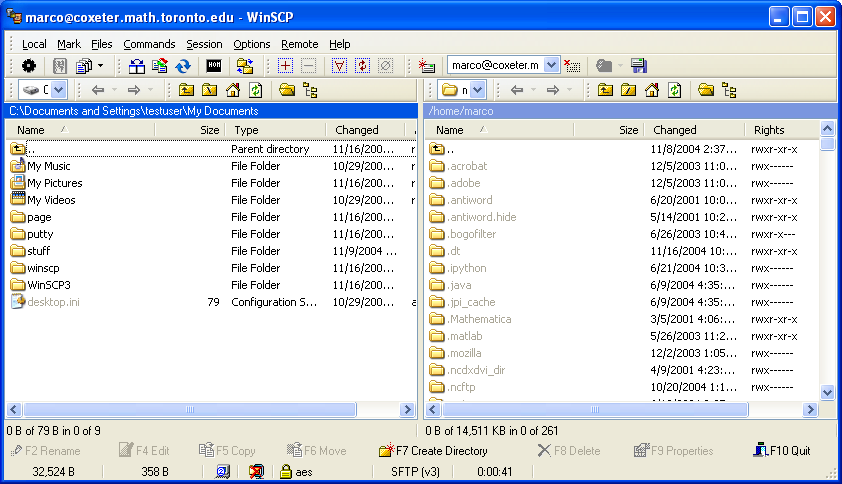The image size is (842, 484).
Task: Refresh the local panel icon
Action: 256,90
